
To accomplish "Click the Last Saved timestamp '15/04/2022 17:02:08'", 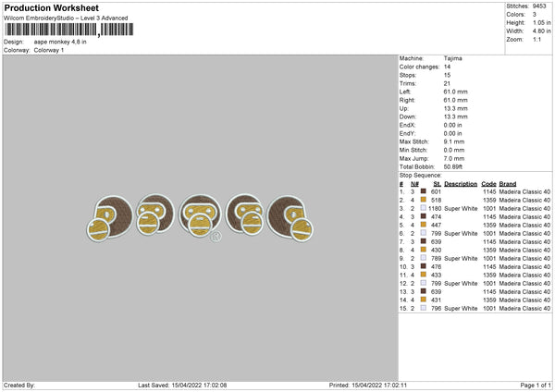I will pyautogui.click(x=199, y=386).
